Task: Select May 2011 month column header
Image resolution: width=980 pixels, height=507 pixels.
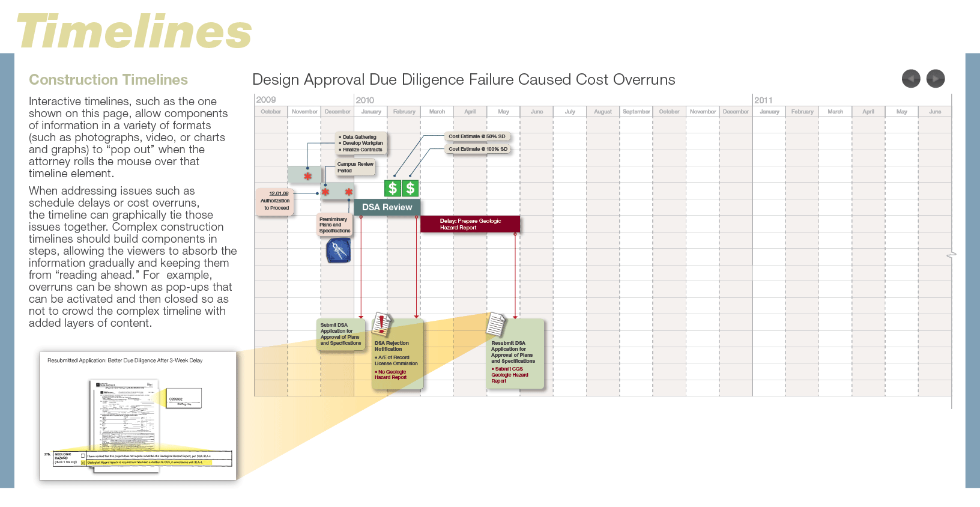Action: (902, 112)
